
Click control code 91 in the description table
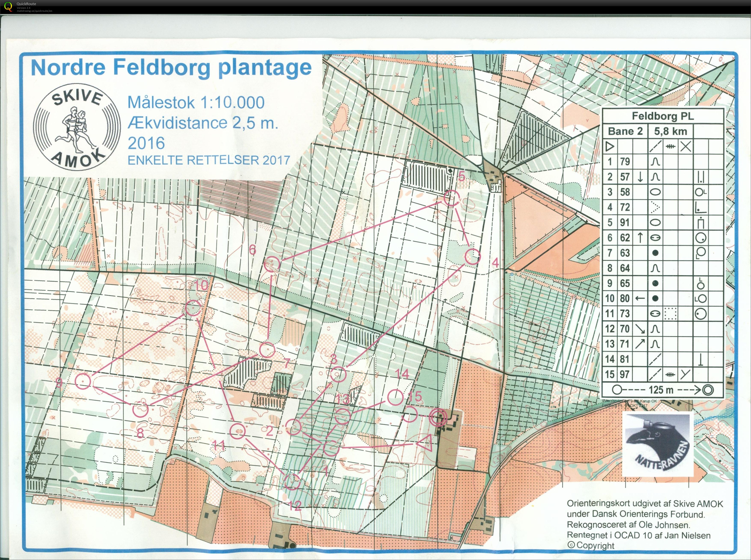point(625,222)
